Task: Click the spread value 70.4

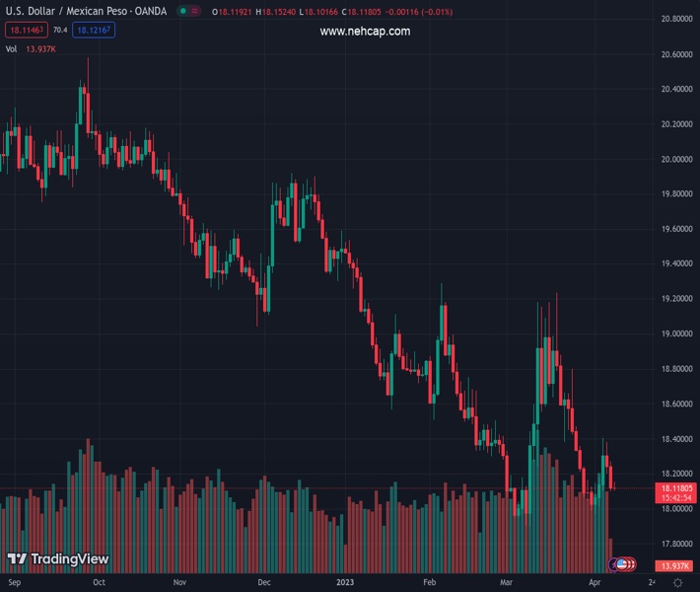Action: (x=60, y=30)
